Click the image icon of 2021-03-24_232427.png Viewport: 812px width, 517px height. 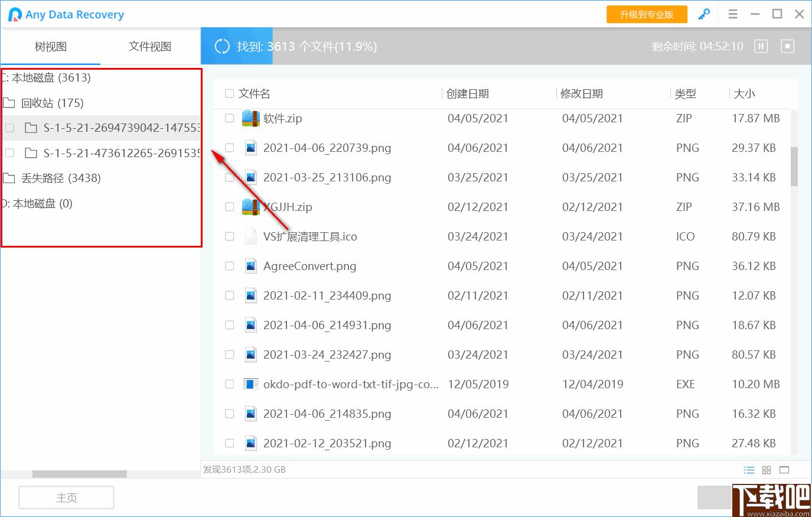[250, 355]
